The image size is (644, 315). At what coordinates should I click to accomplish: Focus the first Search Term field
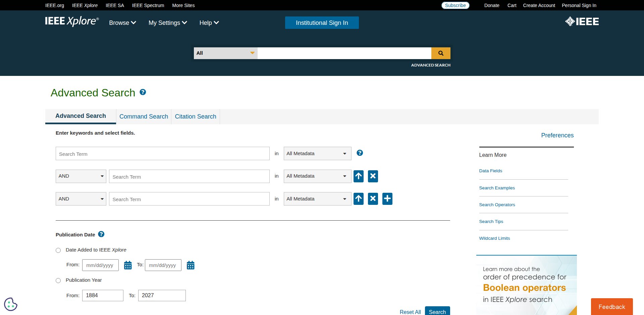point(163,153)
